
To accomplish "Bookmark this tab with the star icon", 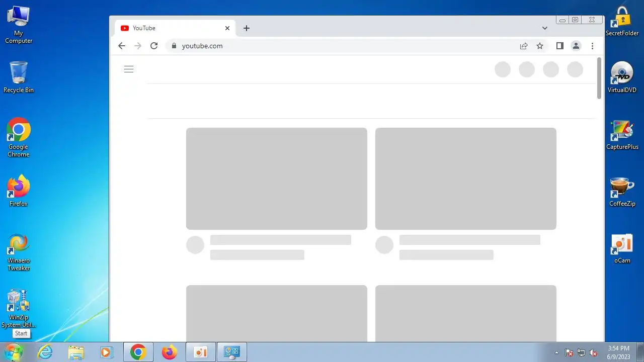I will [540, 46].
